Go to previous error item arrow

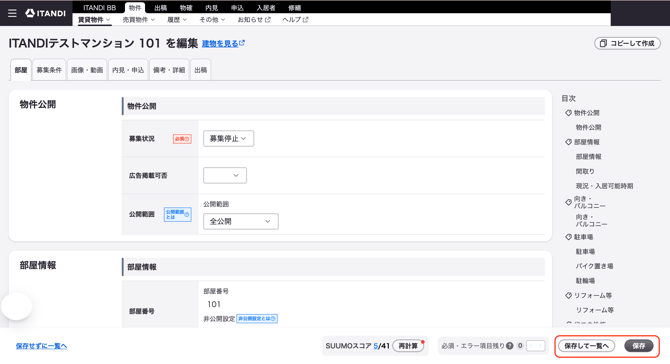tap(532, 346)
